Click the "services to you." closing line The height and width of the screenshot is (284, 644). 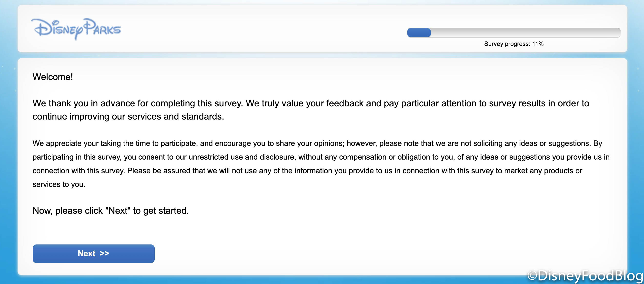point(59,184)
